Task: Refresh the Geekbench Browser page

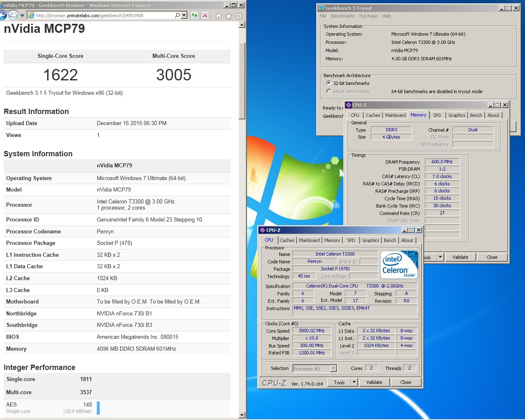Action: pos(194,16)
